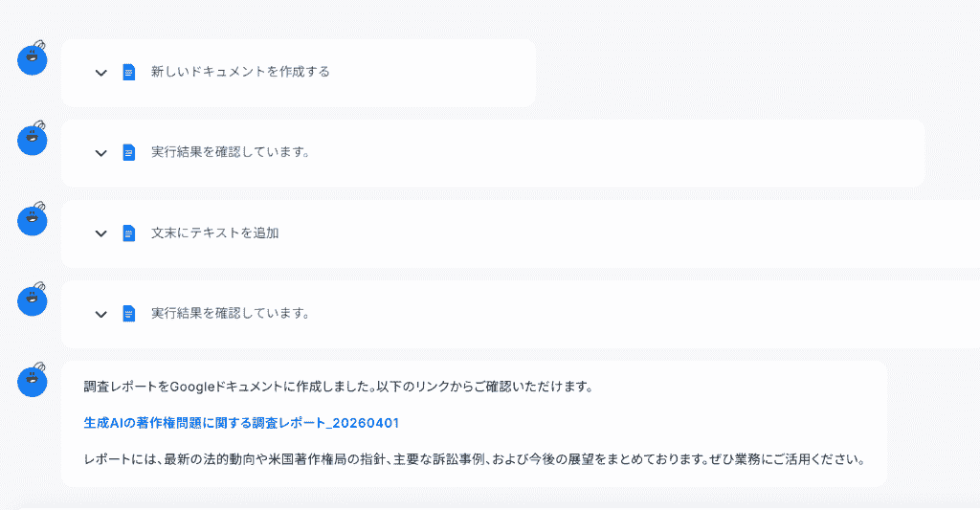The image size is (980, 510).
Task: Open the 生成AIの著作権問題に関する調査レポート_20260401 link
Action: tap(241, 422)
